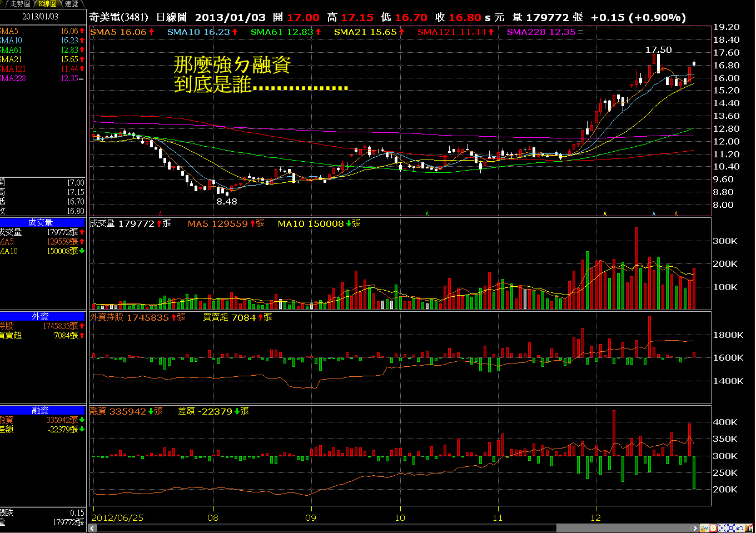The width and height of the screenshot is (756, 533).
Task: Click the 400K margin axis label
Action: [x=725, y=422]
